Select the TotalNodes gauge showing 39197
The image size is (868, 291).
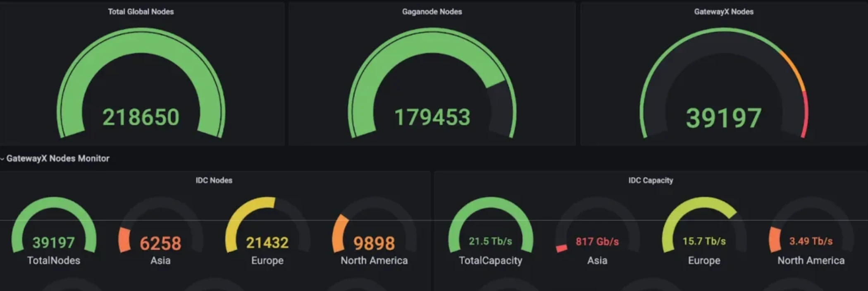(x=54, y=243)
